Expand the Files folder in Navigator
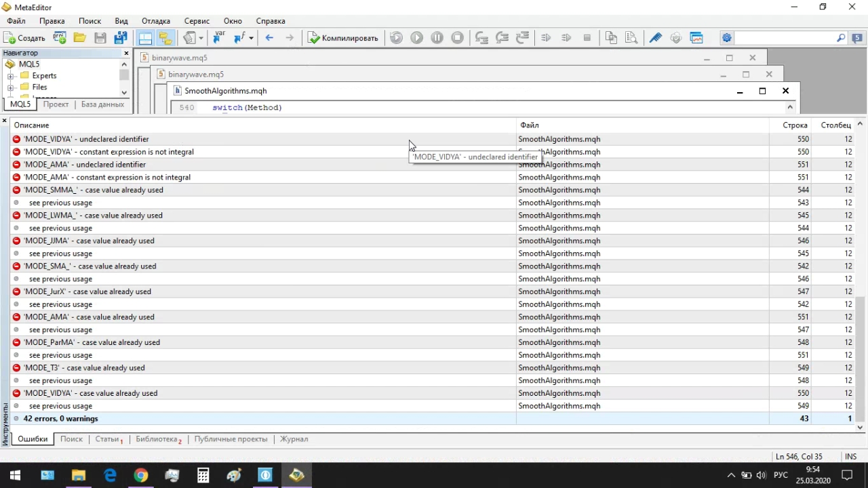Image resolution: width=868 pixels, height=488 pixels. click(11, 87)
